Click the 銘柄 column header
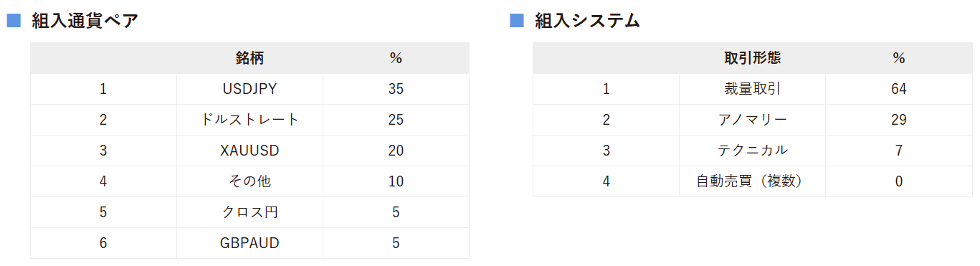Screen dimensions: 980x266 (249, 58)
